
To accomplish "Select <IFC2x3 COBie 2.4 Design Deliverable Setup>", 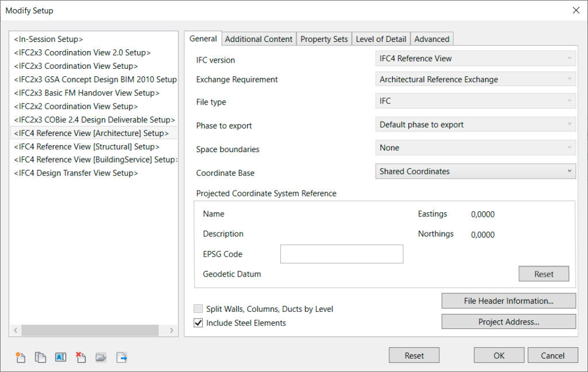I will click(x=94, y=120).
